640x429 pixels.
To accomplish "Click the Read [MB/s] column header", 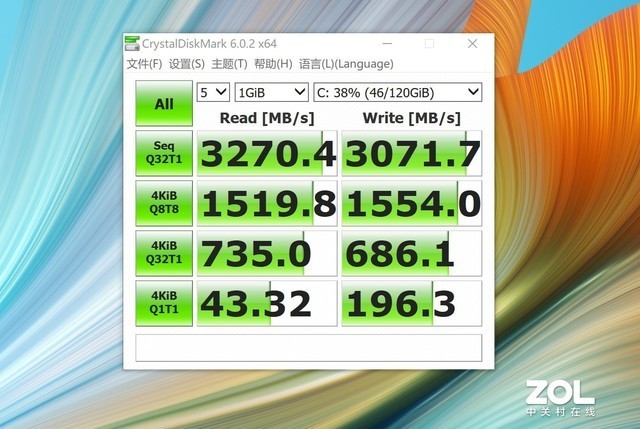I will pyautogui.click(x=267, y=118).
